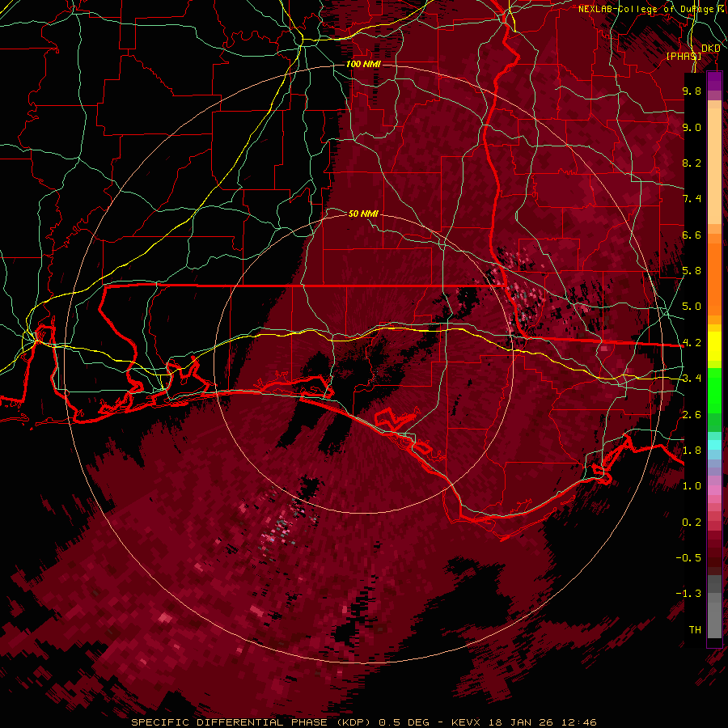Viewport: 728px width, 728px height.
Task: Select the 1.8 scale label
Action: click(692, 451)
